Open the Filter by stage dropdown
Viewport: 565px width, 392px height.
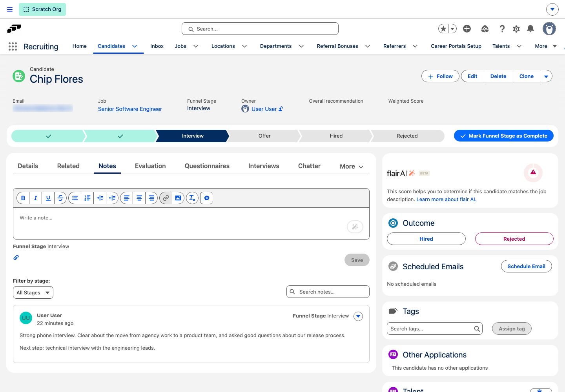(33, 292)
